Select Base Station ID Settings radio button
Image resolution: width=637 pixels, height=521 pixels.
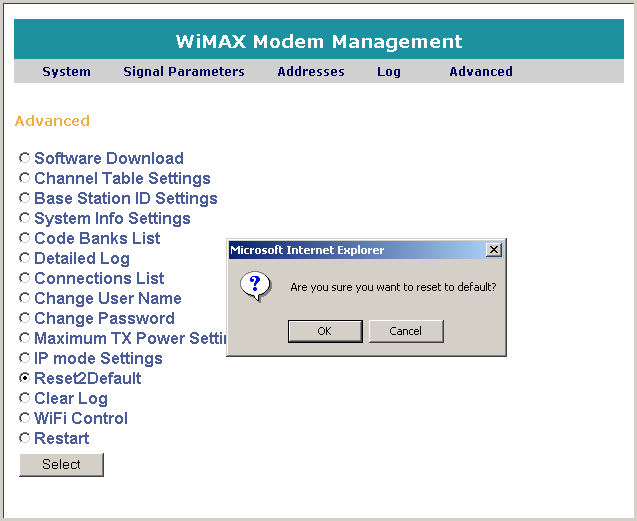pos(25,198)
